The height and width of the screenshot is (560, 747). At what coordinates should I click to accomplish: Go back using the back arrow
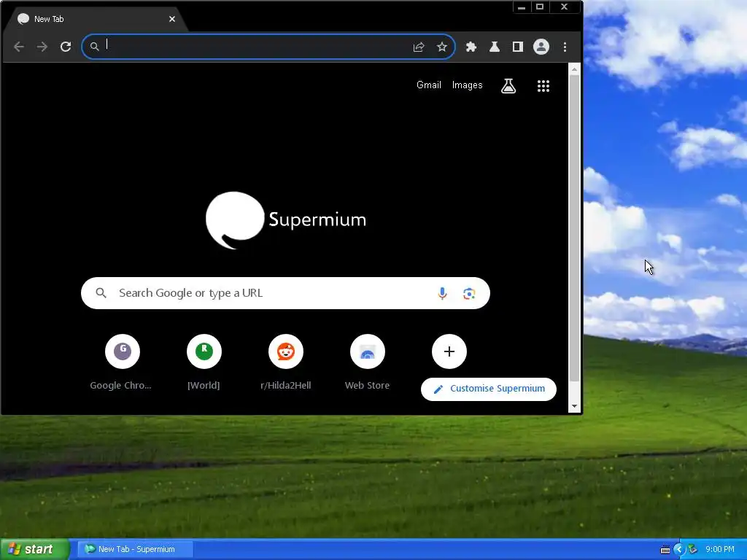(x=19, y=47)
